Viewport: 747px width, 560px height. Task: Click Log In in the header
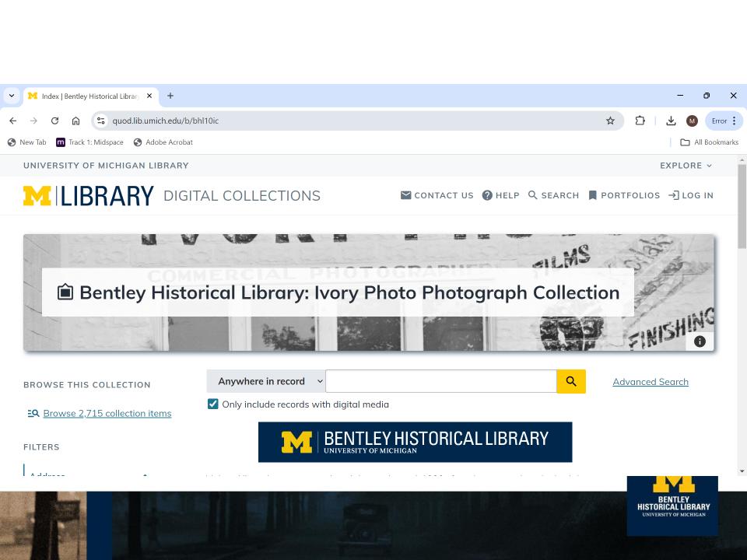(x=691, y=195)
